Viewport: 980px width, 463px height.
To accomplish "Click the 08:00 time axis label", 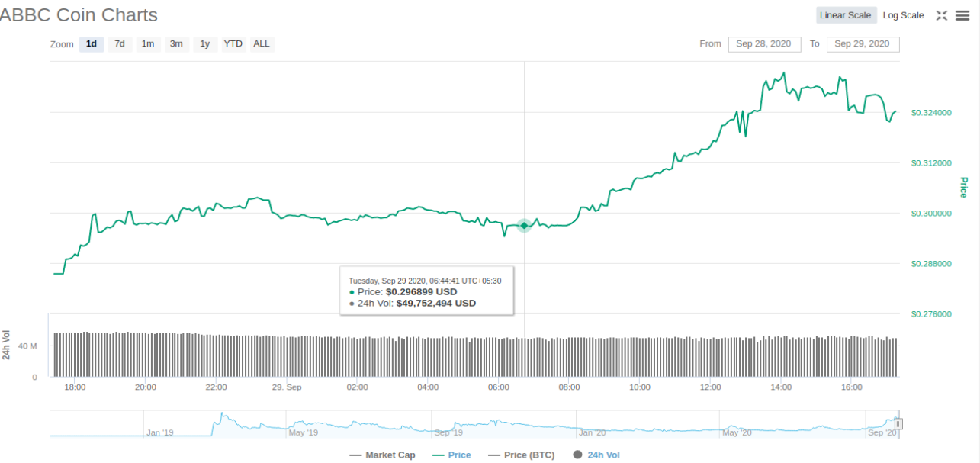I will (569, 387).
